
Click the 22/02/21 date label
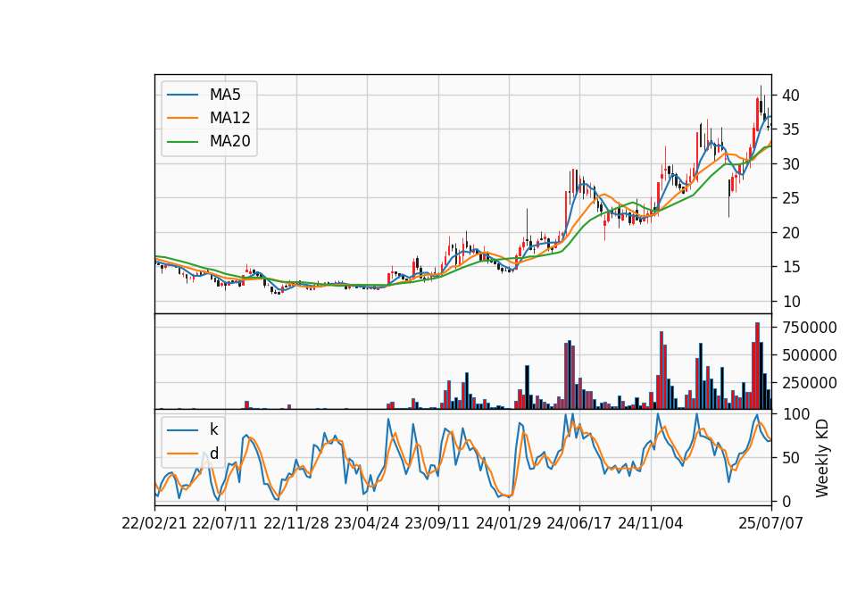(x=154, y=523)
